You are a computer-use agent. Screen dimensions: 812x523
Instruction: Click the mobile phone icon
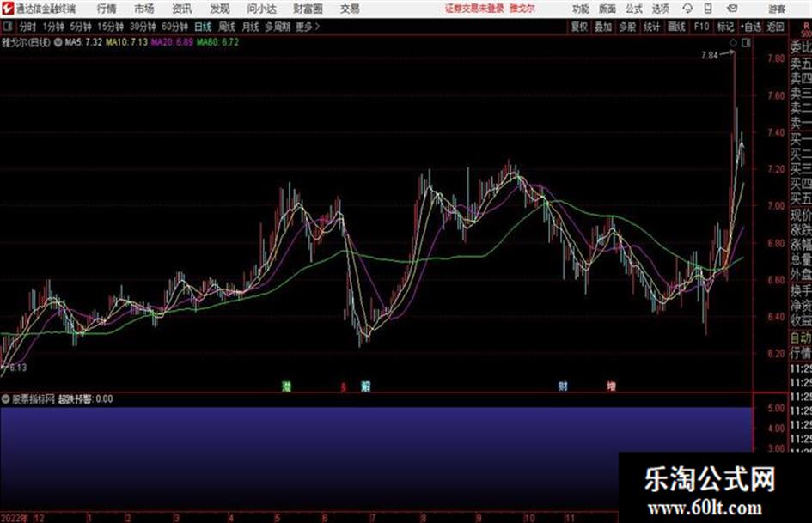(708, 9)
